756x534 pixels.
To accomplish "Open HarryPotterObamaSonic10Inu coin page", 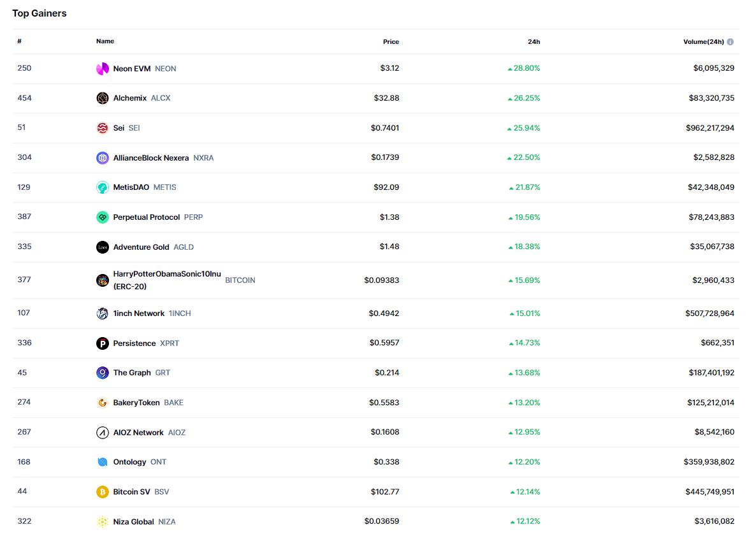I will [167, 275].
